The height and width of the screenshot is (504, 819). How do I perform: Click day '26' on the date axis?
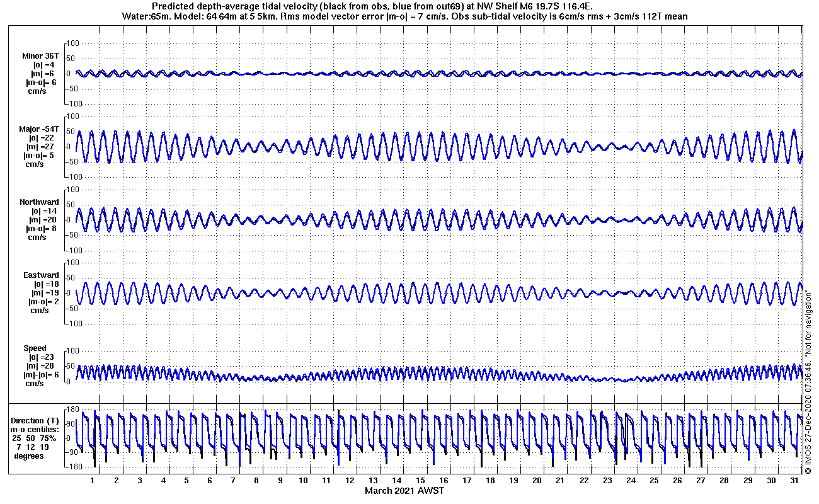[677, 480]
